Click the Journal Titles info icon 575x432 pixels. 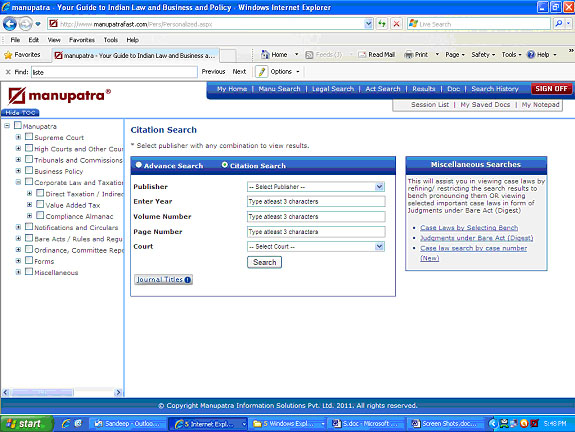(187, 280)
